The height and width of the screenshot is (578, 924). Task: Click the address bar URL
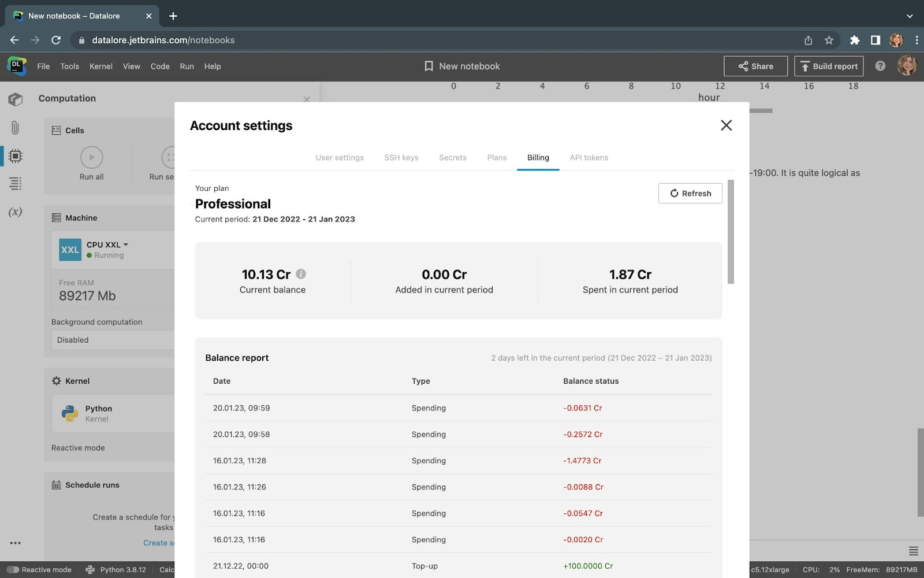(x=163, y=40)
